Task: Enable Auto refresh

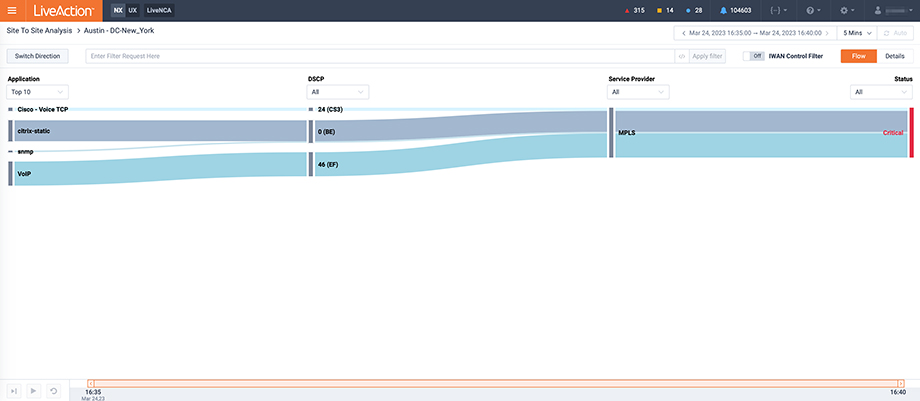Action: coord(895,33)
